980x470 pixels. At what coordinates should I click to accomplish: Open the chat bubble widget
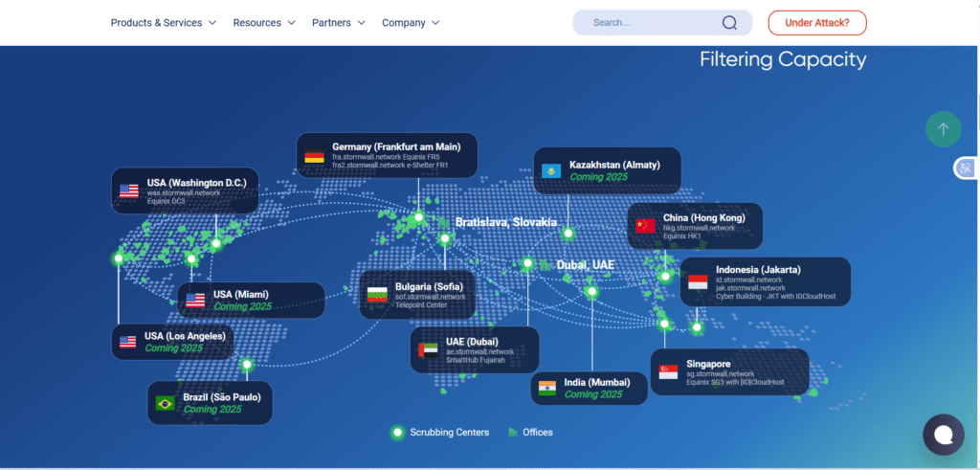pyautogui.click(x=943, y=435)
